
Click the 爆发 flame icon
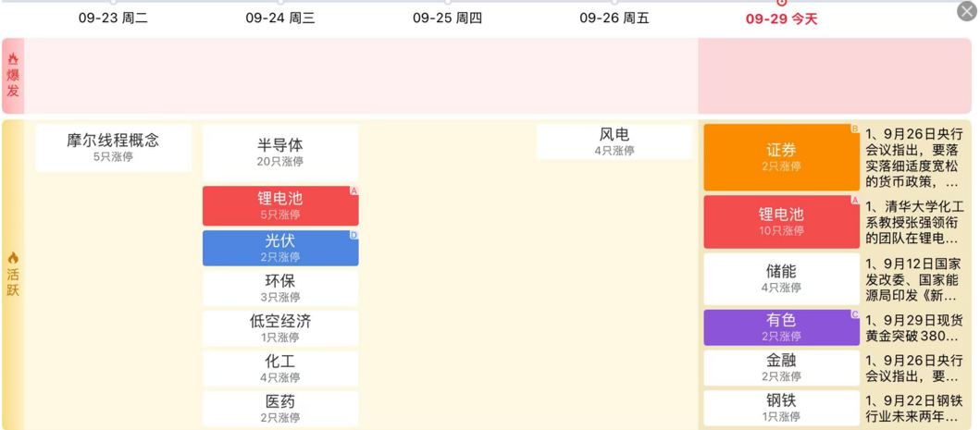[13, 59]
